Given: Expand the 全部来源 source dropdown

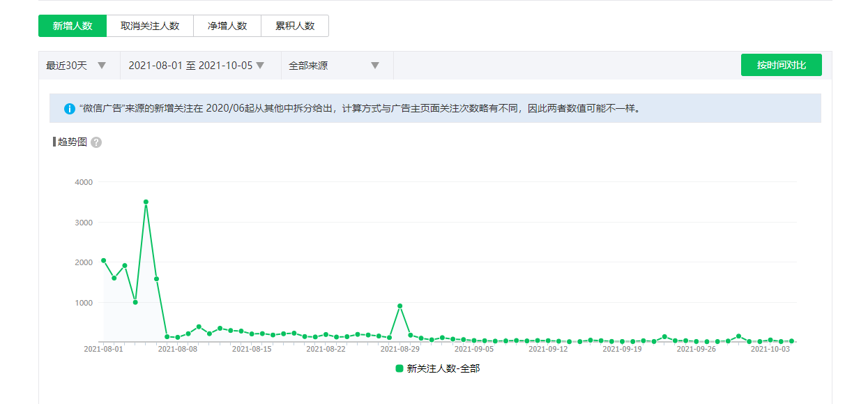Looking at the screenshot, I should 334,66.
